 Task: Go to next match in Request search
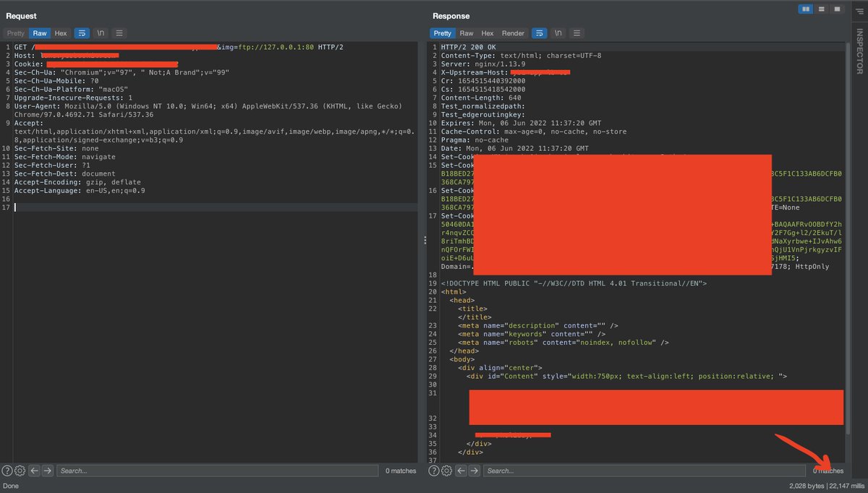point(47,471)
